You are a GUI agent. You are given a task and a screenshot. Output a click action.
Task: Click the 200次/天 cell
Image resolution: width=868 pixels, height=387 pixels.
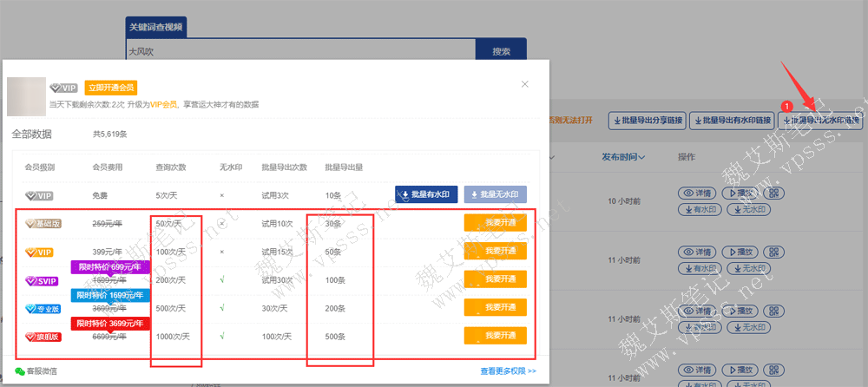[170, 280]
